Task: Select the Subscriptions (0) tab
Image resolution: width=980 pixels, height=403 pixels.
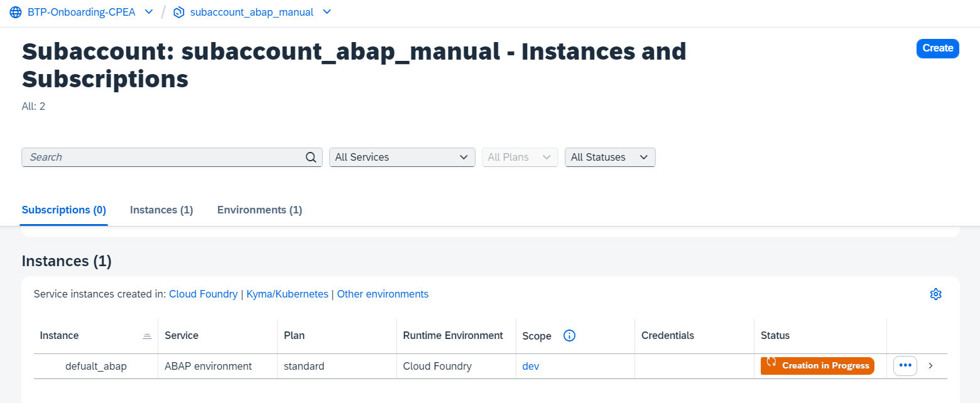Action: 63,210
